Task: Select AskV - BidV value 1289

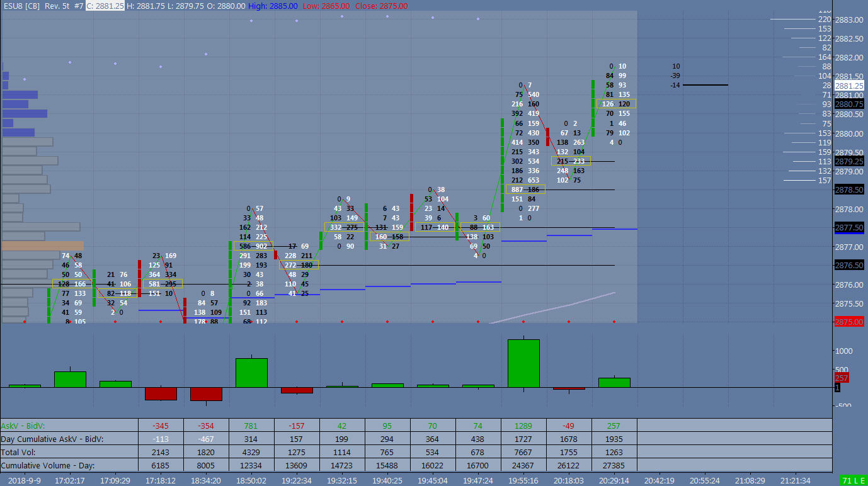Action: [x=523, y=426]
